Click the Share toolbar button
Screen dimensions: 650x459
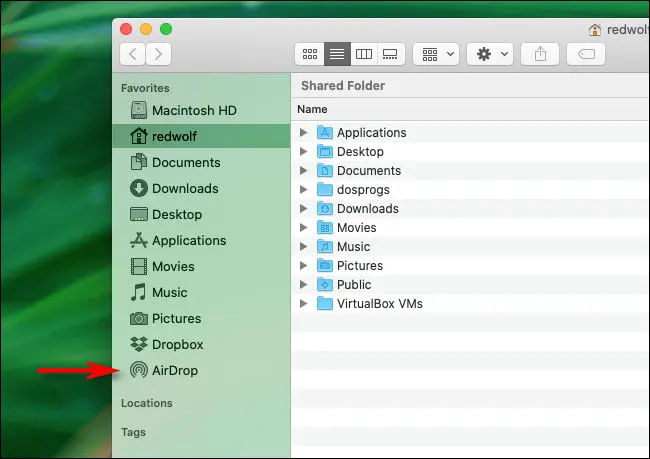pyautogui.click(x=541, y=54)
